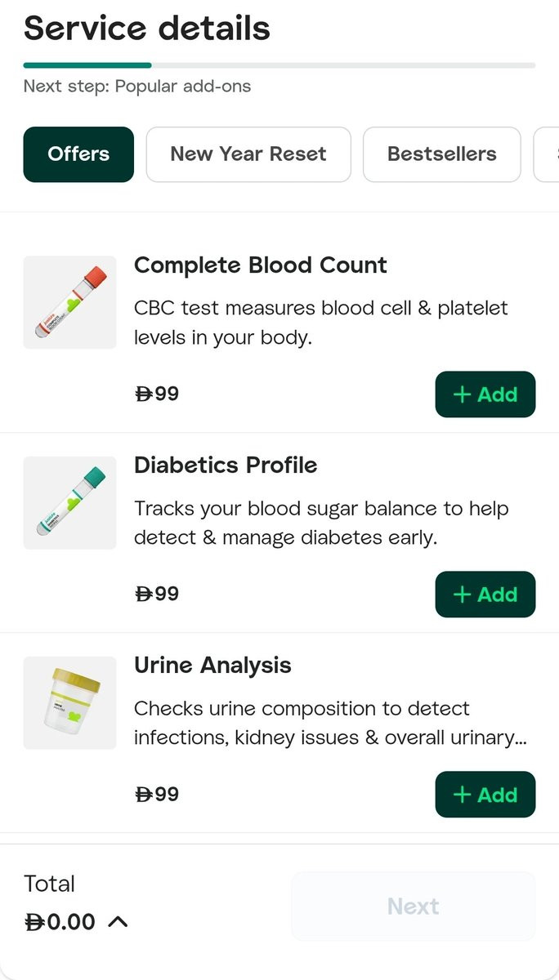Tap the Complete Blood Count price 99
559x980 pixels.
pos(157,394)
